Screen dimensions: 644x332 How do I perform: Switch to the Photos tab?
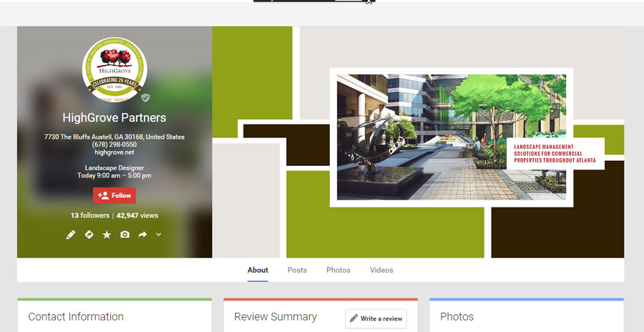click(338, 270)
